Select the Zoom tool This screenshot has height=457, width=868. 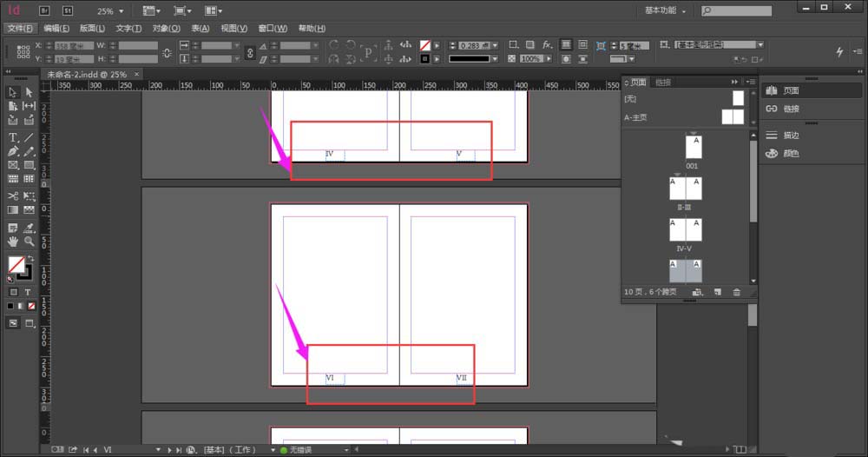pos(29,242)
